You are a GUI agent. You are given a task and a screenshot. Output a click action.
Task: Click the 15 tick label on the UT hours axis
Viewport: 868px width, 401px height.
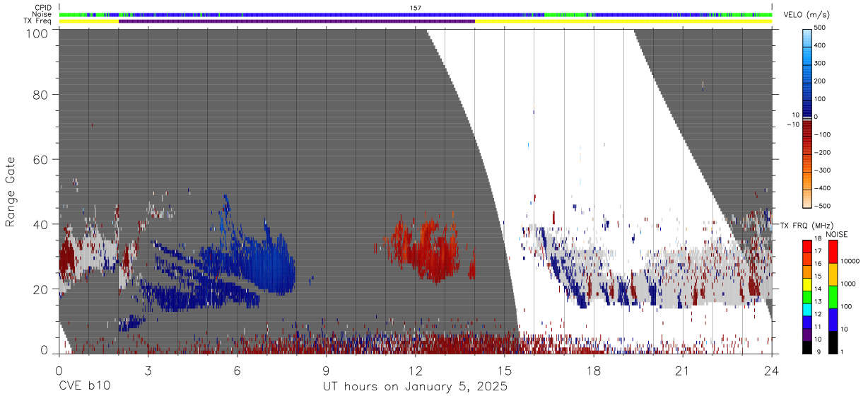(505, 371)
